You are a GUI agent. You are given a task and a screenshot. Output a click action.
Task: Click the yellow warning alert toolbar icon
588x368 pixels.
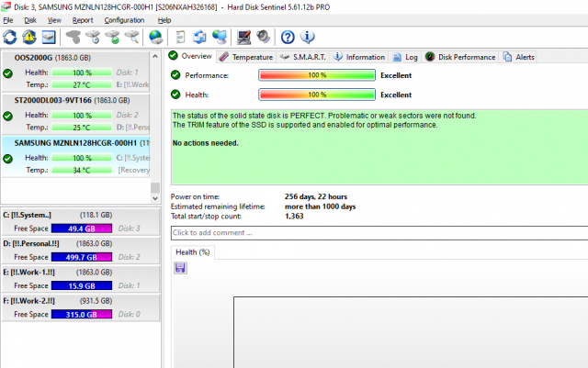28,37
